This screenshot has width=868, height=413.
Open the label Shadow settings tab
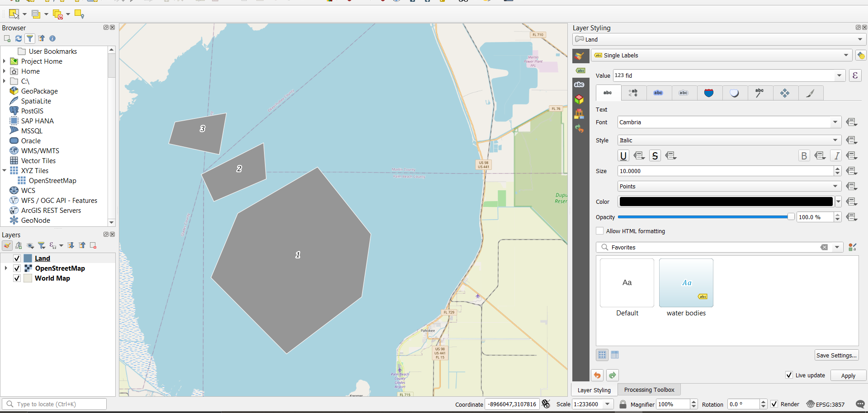[734, 93]
